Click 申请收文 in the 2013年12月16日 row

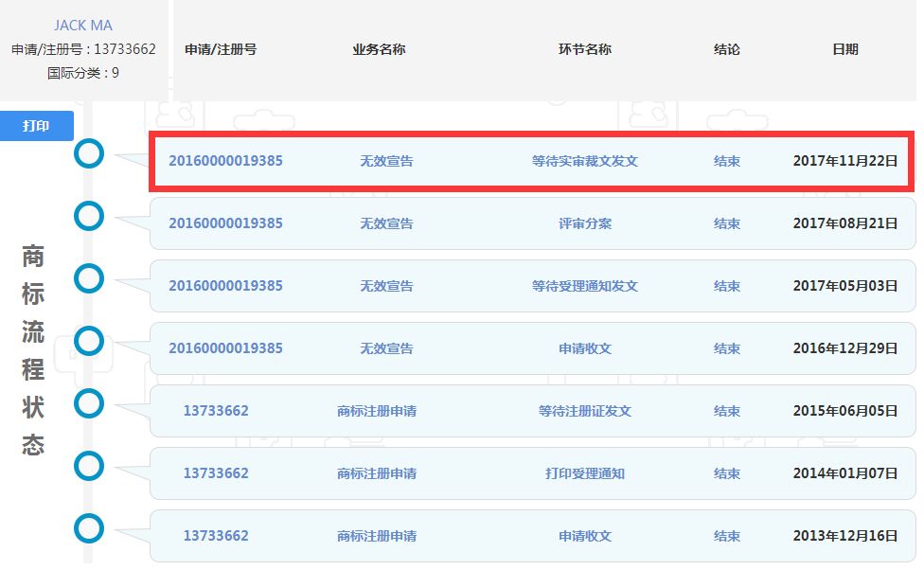[x=584, y=536]
